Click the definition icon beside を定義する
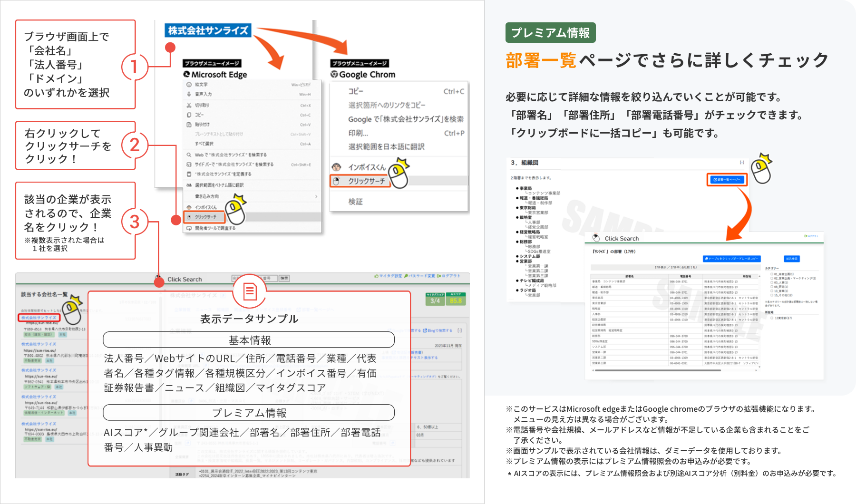 pos(189,174)
